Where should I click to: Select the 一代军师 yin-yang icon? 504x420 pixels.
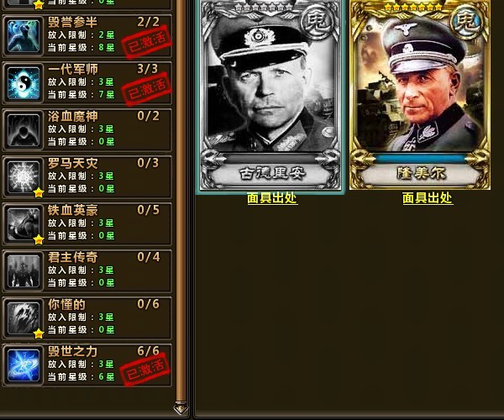click(x=24, y=83)
